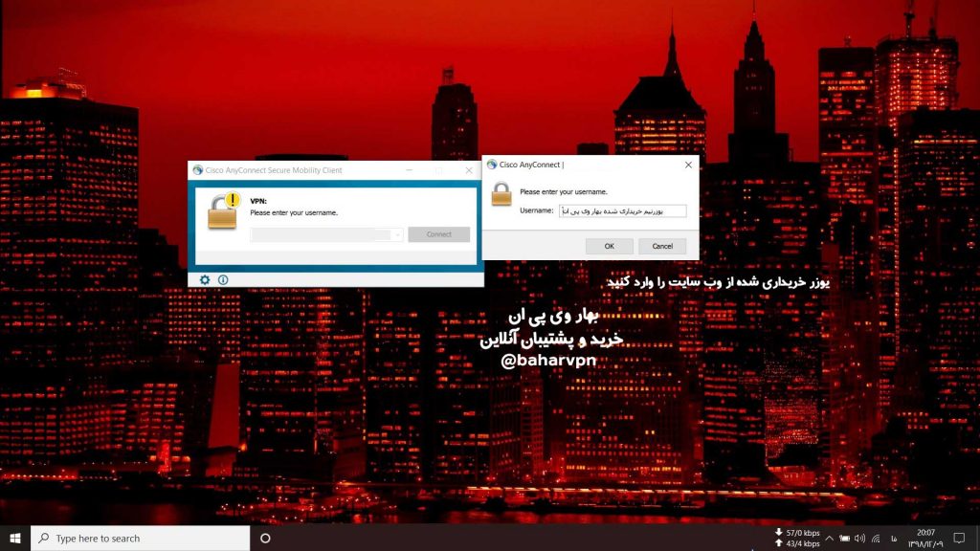Focus the Username text field
This screenshot has height=551, width=980.
[622, 210]
